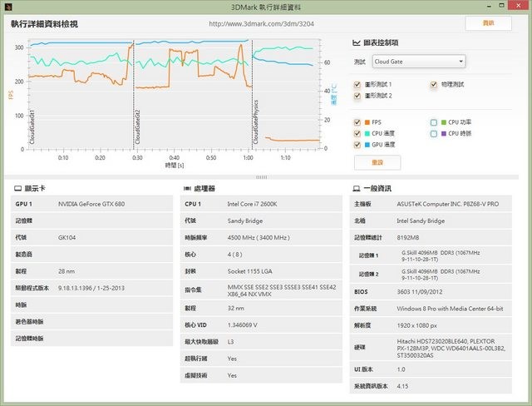This screenshot has width=532, height=406.
Task: Click the 1.346069 V core VID value
Action: (242, 325)
